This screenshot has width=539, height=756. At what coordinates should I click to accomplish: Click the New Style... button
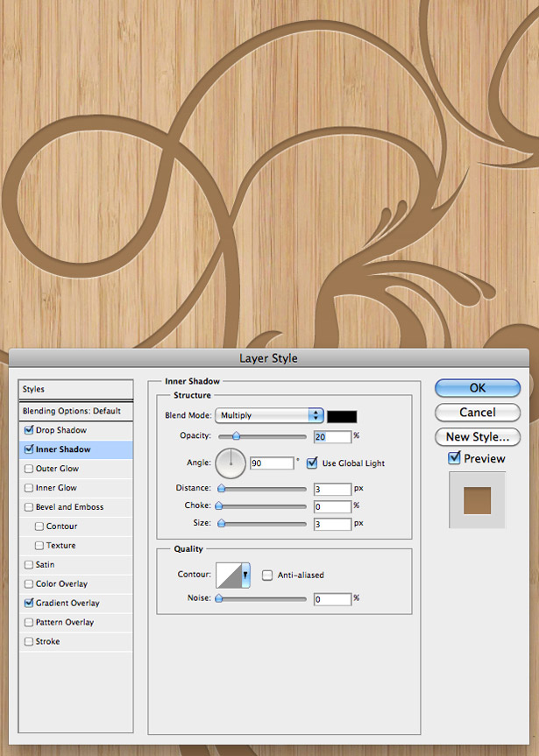[x=478, y=437]
